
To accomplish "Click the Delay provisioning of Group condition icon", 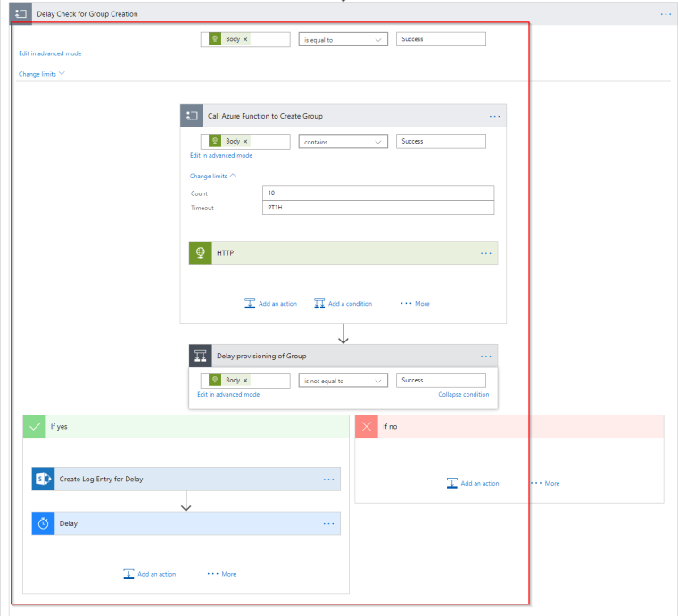I will click(x=201, y=356).
